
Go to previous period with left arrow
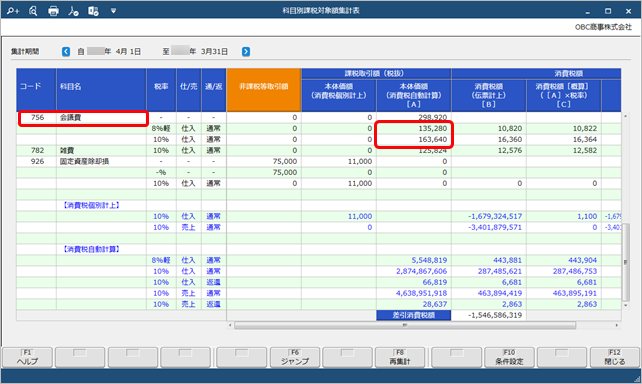tap(66, 52)
